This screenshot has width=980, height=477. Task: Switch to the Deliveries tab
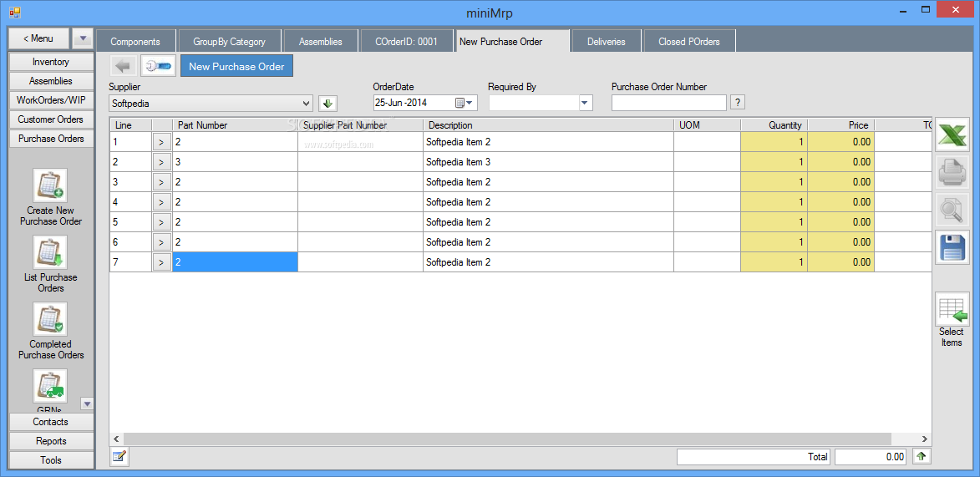(x=607, y=41)
